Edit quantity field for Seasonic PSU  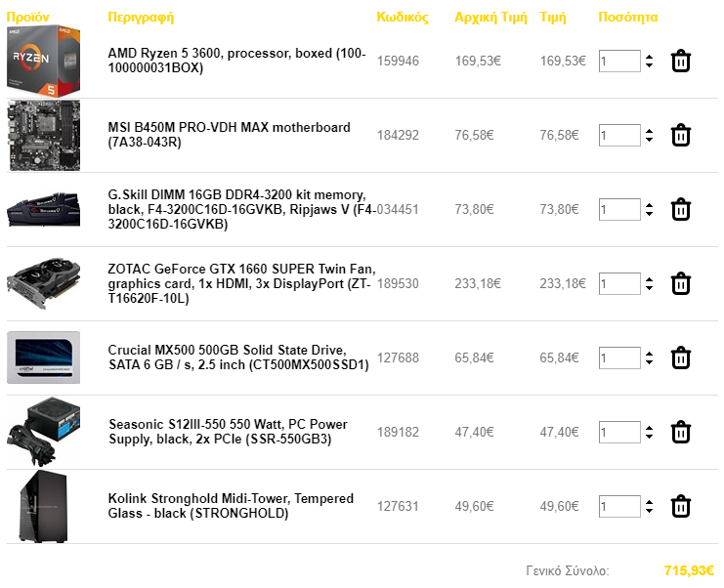(x=619, y=433)
